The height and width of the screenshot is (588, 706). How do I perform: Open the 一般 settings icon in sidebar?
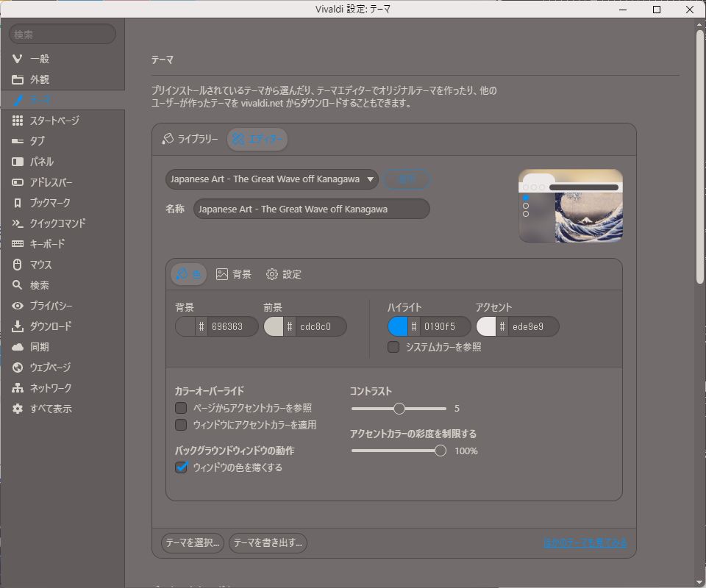pyautogui.click(x=17, y=59)
